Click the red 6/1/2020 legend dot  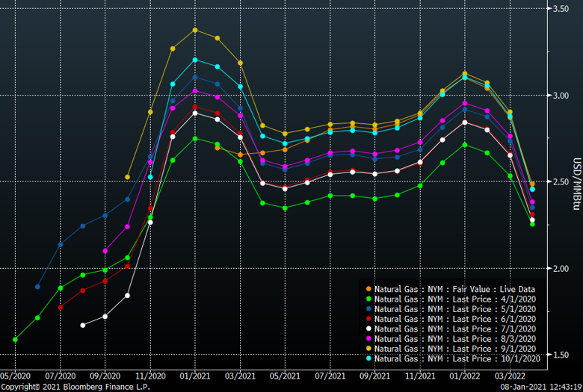(x=367, y=319)
